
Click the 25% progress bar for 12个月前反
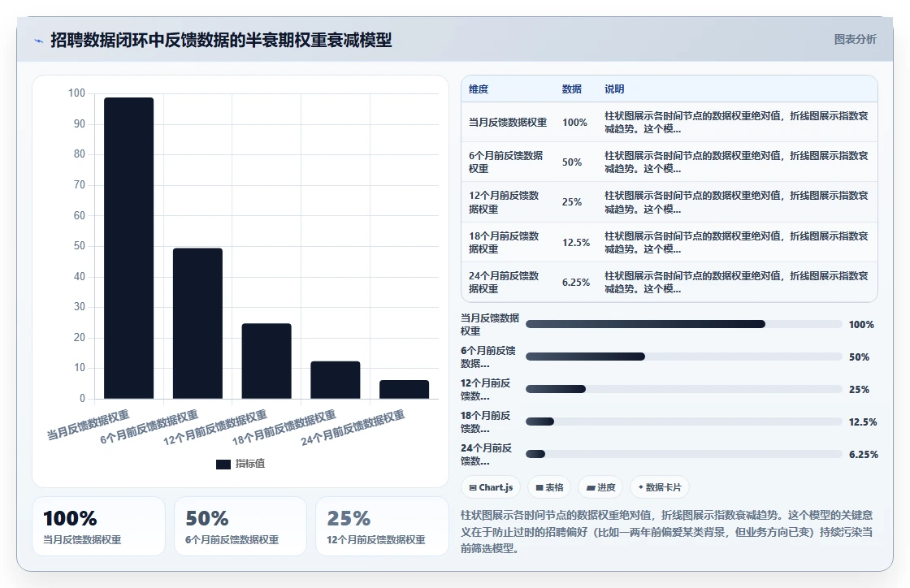tap(683, 389)
